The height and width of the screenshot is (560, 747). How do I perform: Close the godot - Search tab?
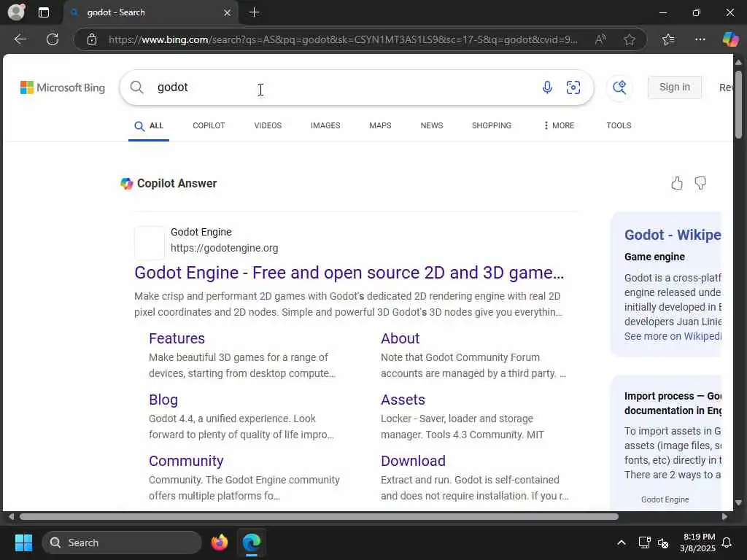228,13
